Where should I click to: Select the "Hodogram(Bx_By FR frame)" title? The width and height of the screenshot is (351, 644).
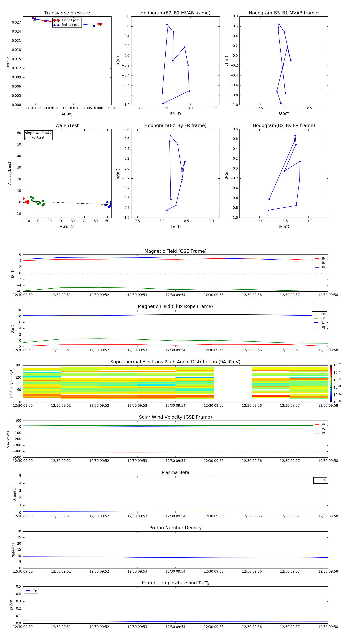tap(284, 125)
